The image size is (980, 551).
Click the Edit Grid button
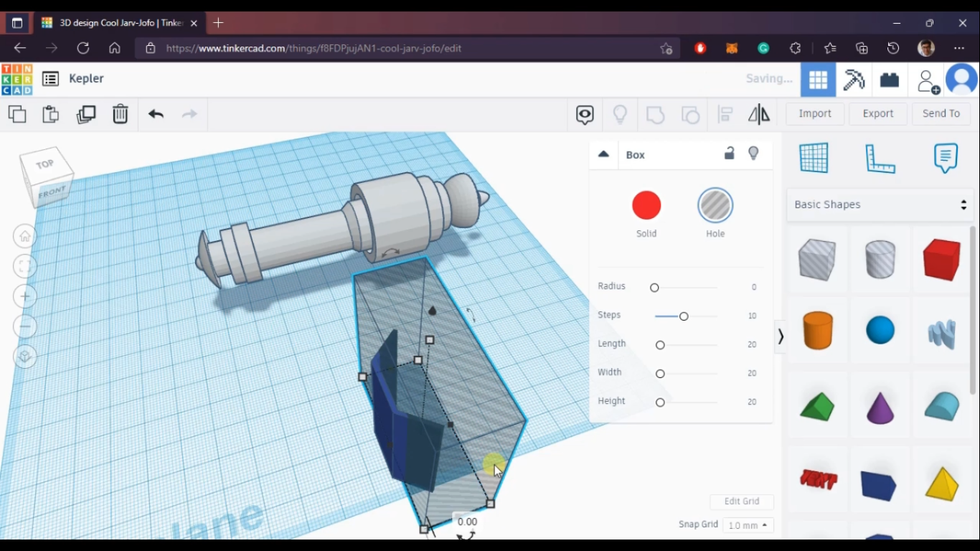pyautogui.click(x=742, y=501)
